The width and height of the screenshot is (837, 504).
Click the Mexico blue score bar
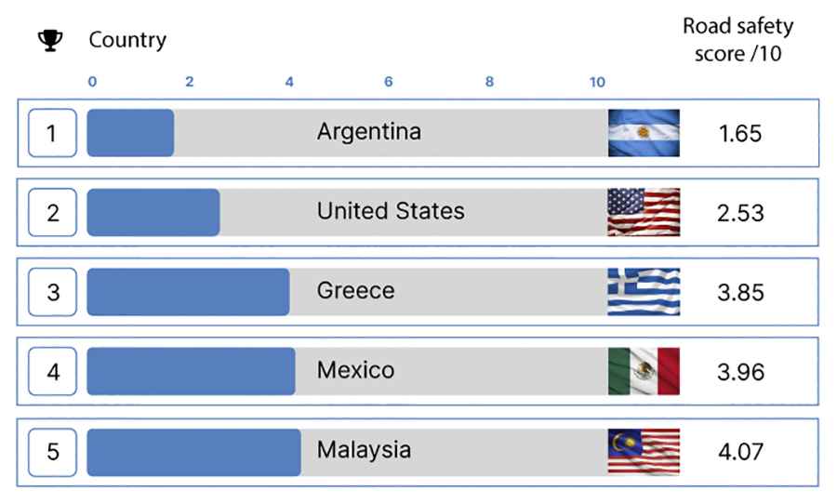pyautogui.click(x=191, y=372)
